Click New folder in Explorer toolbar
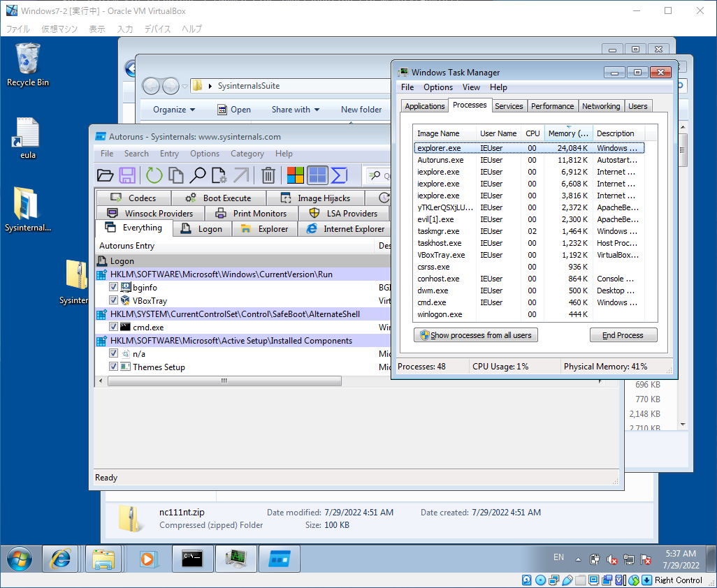This screenshot has width=717, height=588. point(361,110)
